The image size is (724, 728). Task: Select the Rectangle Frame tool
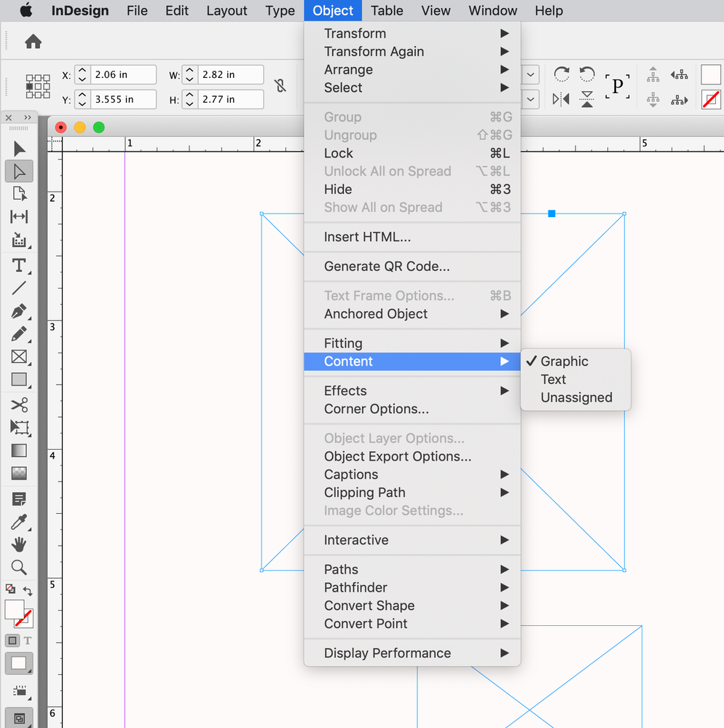(19, 356)
